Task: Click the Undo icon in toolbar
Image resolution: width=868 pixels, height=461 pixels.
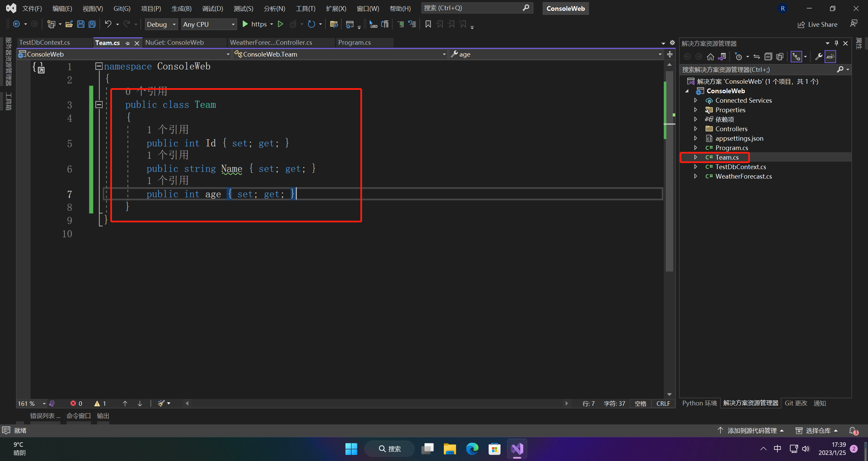Action: (108, 24)
